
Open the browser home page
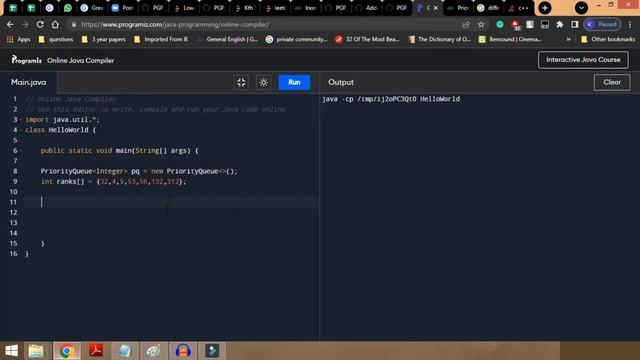[55, 24]
